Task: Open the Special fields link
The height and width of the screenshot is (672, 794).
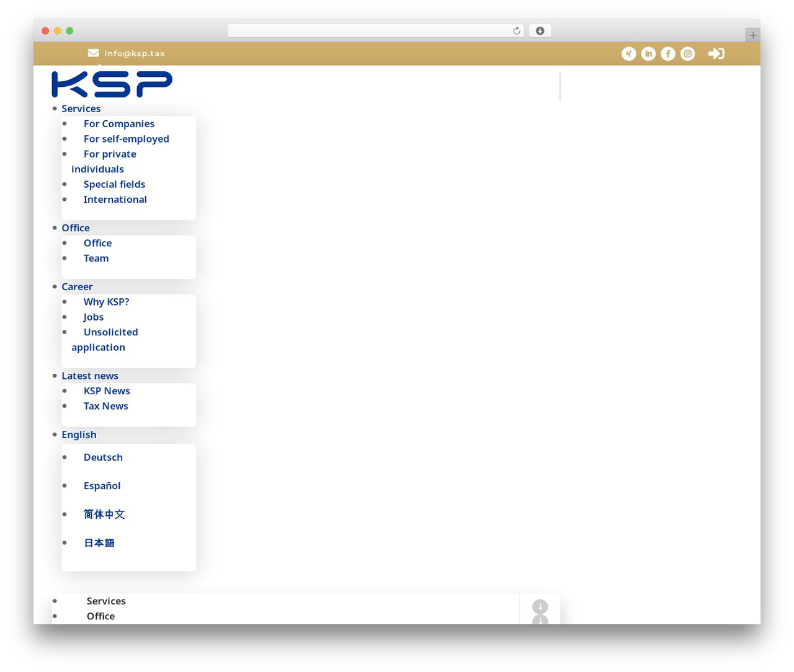Action: tap(115, 184)
